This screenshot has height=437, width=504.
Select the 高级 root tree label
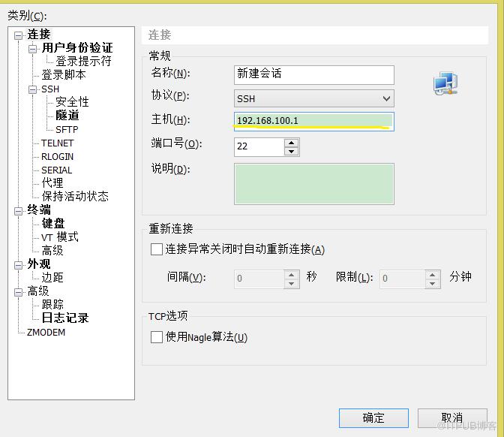click(38, 291)
